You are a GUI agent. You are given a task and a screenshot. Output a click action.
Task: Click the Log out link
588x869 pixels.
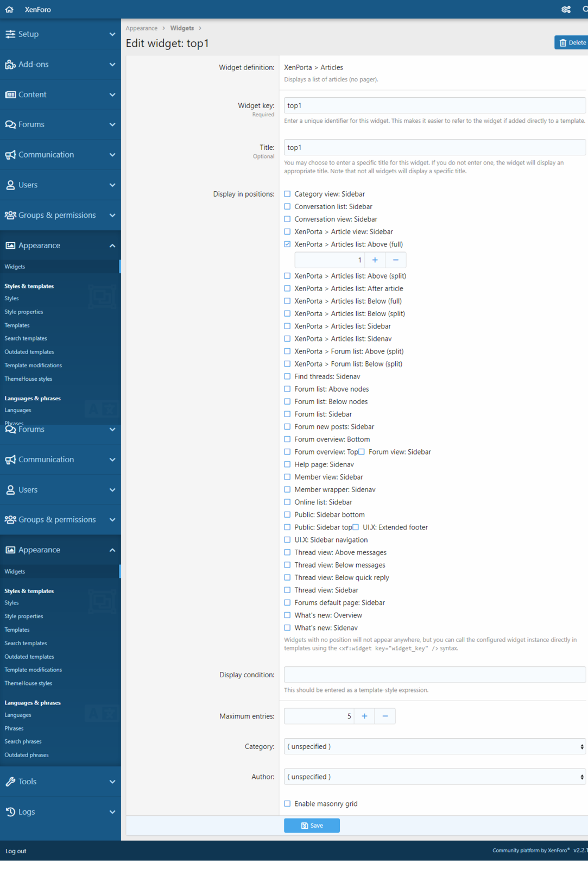(16, 851)
